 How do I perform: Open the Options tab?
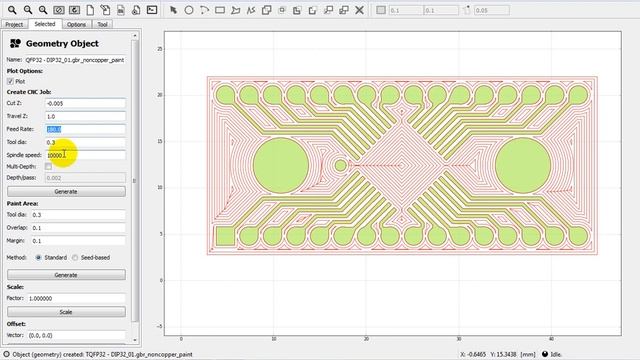pyautogui.click(x=76, y=24)
